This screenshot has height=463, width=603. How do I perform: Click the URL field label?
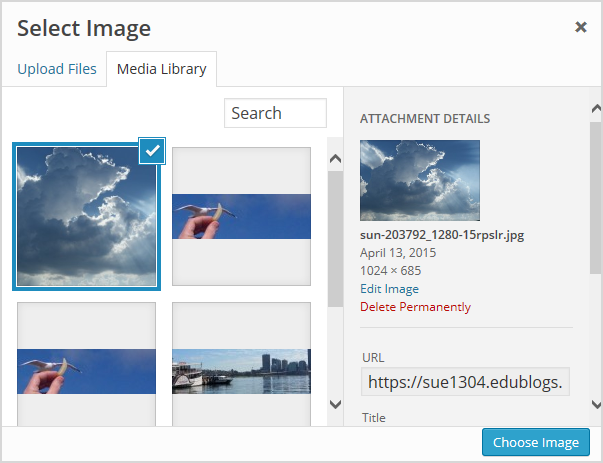[x=373, y=358]
